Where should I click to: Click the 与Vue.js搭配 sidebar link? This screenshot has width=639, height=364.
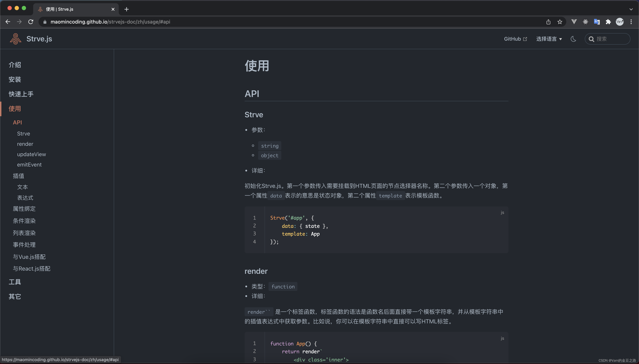pyautogui.click(x=29, y=257)
